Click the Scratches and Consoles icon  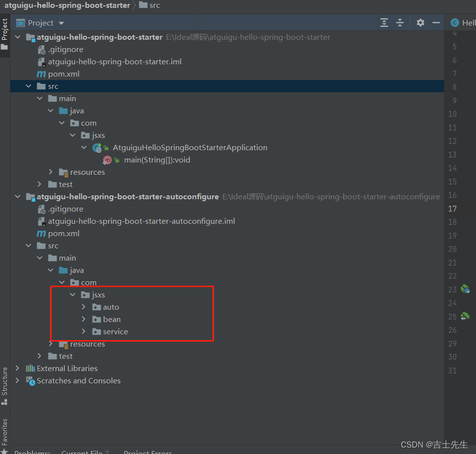(30, 381)
